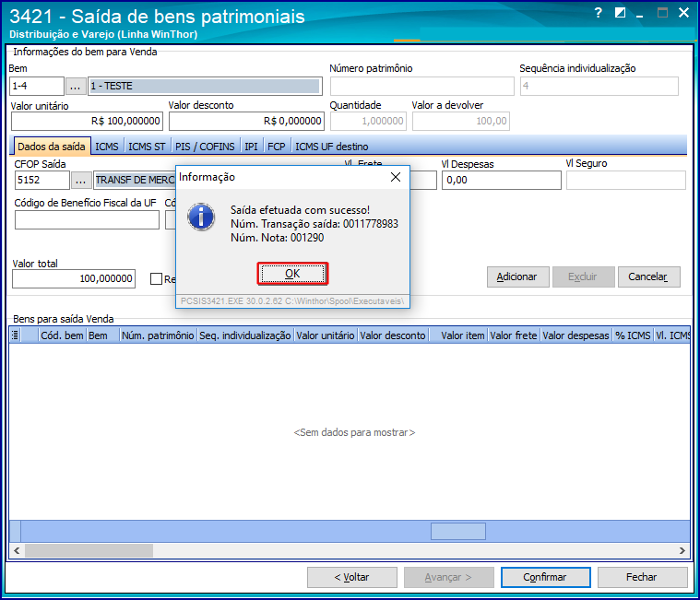This screenshot has width=700, height=600.
Task: Click the Vl Despesas field
Action: click(x=502, y=181)
